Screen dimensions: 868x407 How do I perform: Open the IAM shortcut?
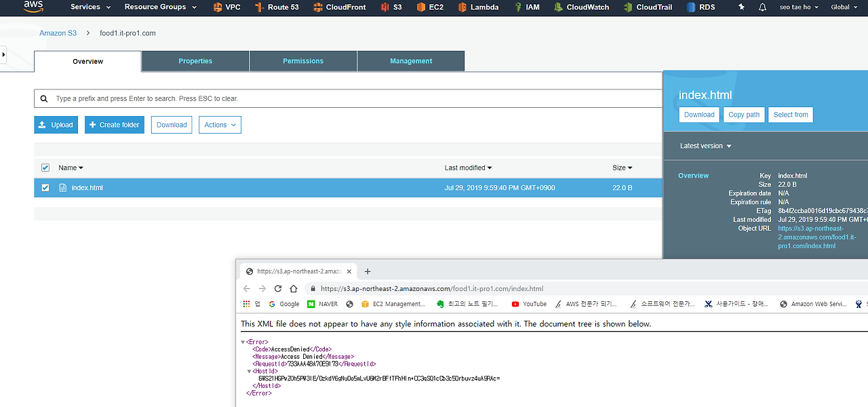point(526,7)
